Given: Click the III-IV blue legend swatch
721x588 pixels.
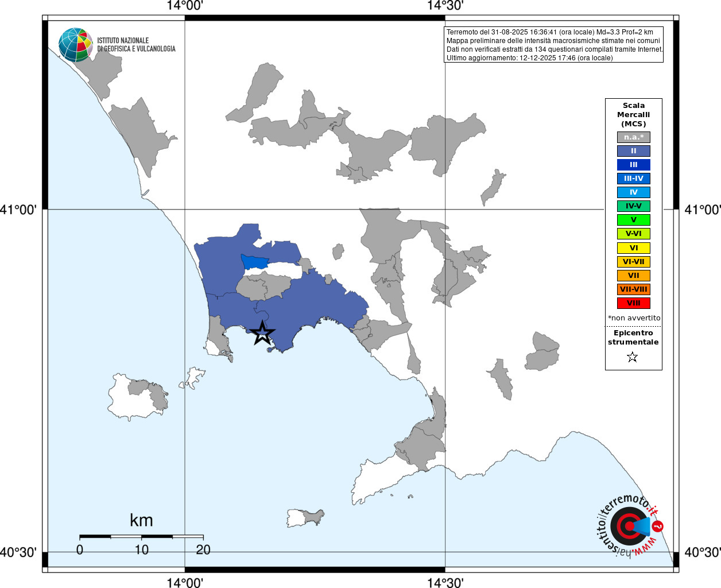Looking at the screenshot, I should pos(633,179).
